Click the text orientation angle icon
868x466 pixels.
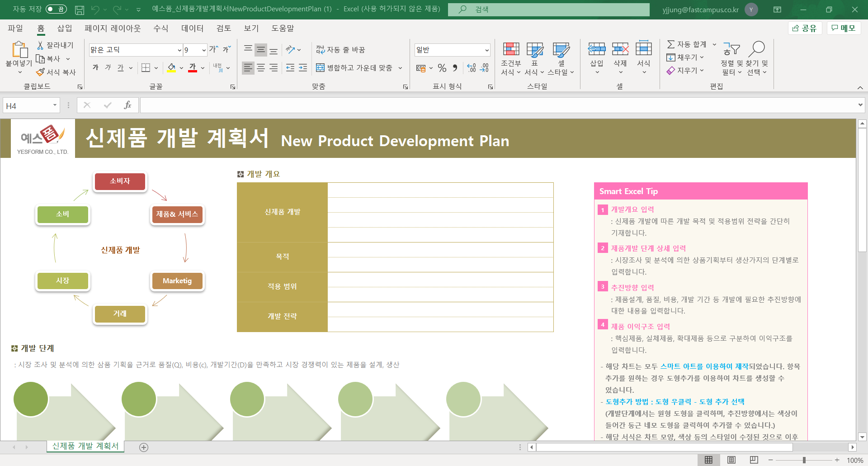click(x=290, y=50)
